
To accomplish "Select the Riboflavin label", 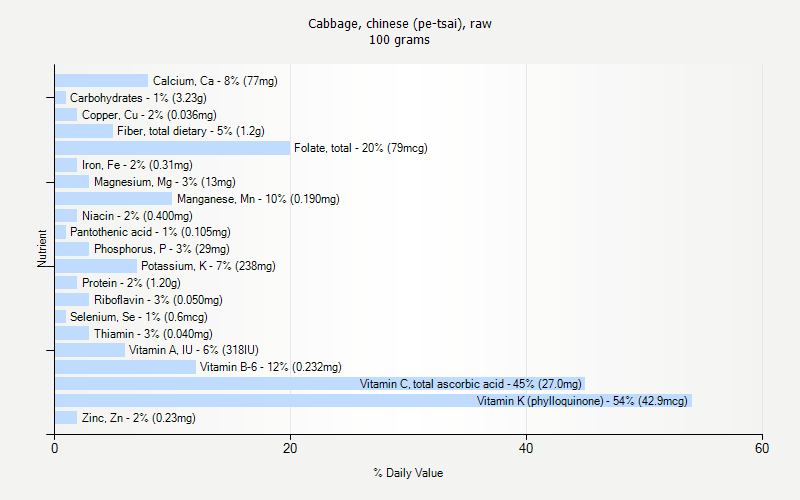I will (x=158, y=300).
